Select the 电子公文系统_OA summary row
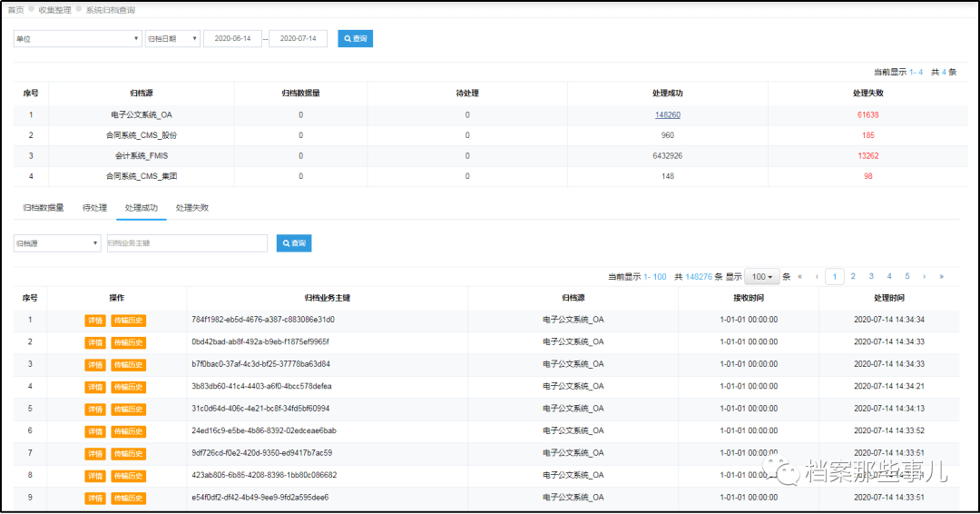This screenshot has height=514, width=980. click(491, 115)
